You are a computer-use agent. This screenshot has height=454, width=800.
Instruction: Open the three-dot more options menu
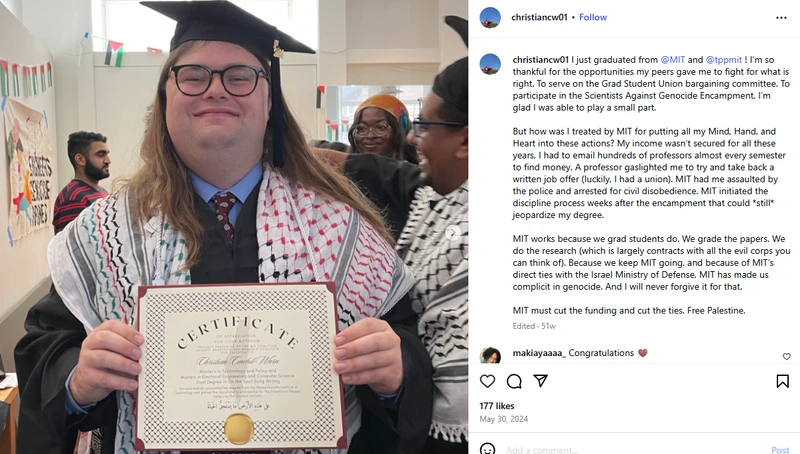tap(781, 18)
